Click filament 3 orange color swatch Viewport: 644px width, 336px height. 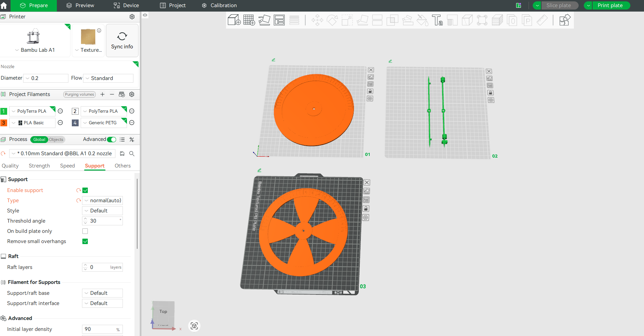pos(4,123)
